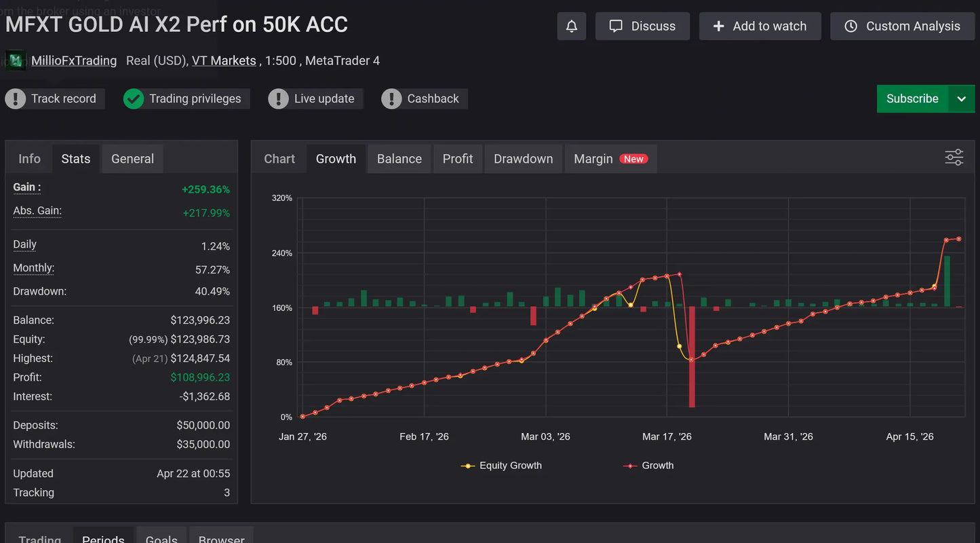The image size is (980, 543).
Task: Click the MillioFxTrading avatar icon
Action: click(x=15, y=60)
